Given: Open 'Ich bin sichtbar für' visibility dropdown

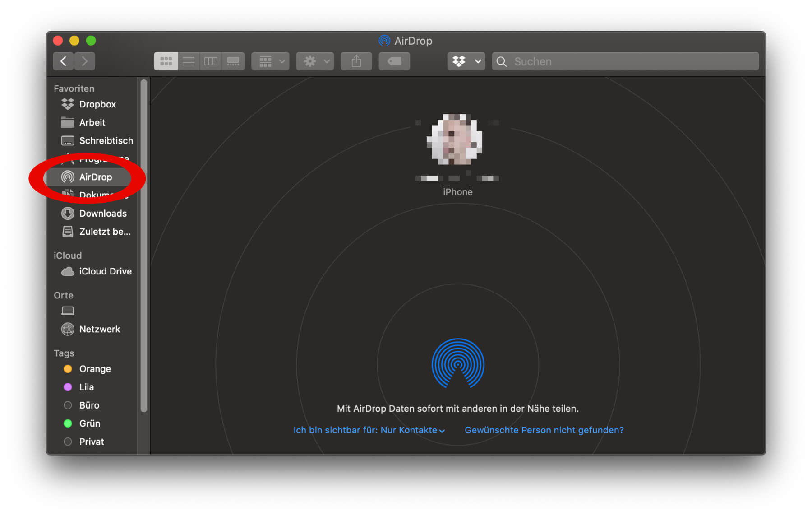Looking at the screenshot, I should (x=369, y=430).
